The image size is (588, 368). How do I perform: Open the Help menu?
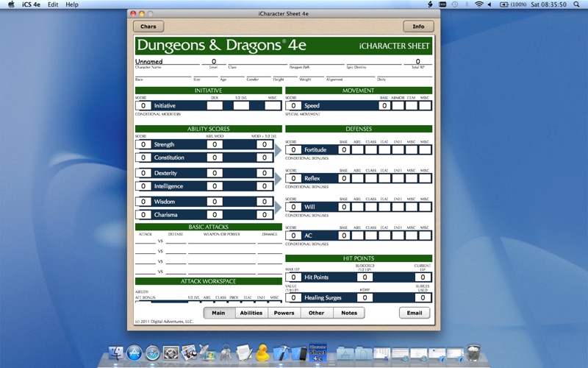pos(72,4)
